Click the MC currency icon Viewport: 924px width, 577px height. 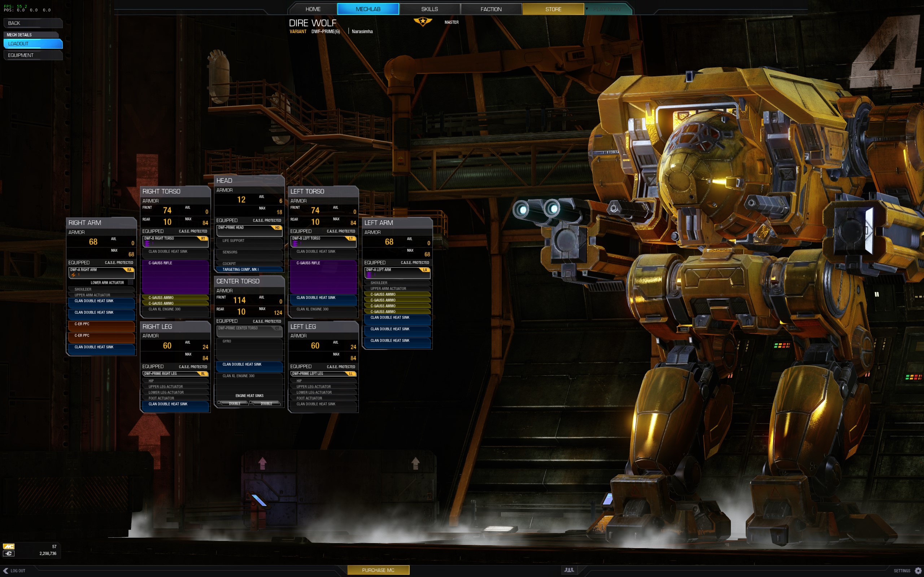tap(8, 546)
